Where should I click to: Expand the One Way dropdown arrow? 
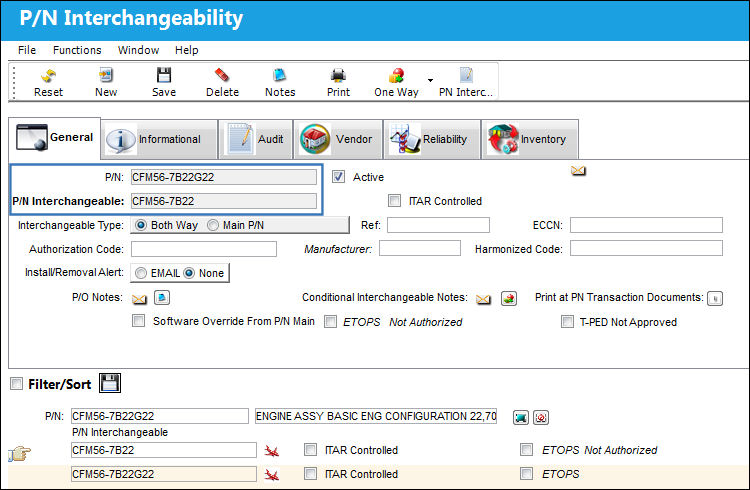pyautogui.click(x=430, y=80)
